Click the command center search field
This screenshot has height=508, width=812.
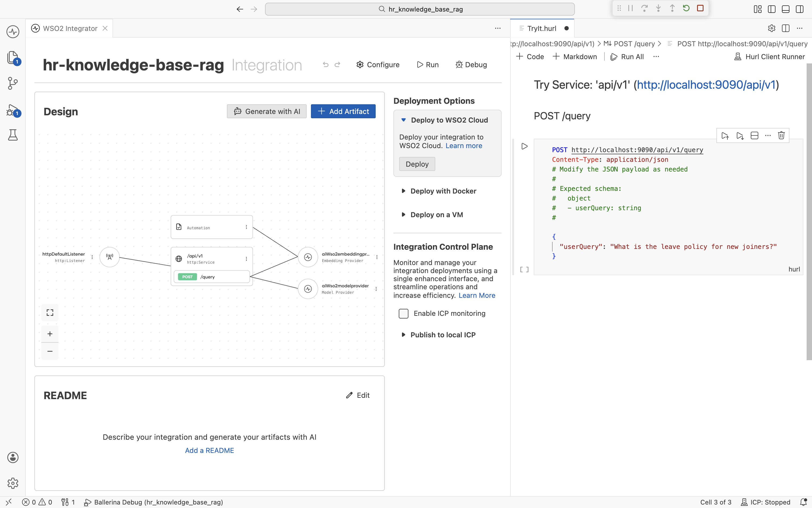click(x=420, y=9)
